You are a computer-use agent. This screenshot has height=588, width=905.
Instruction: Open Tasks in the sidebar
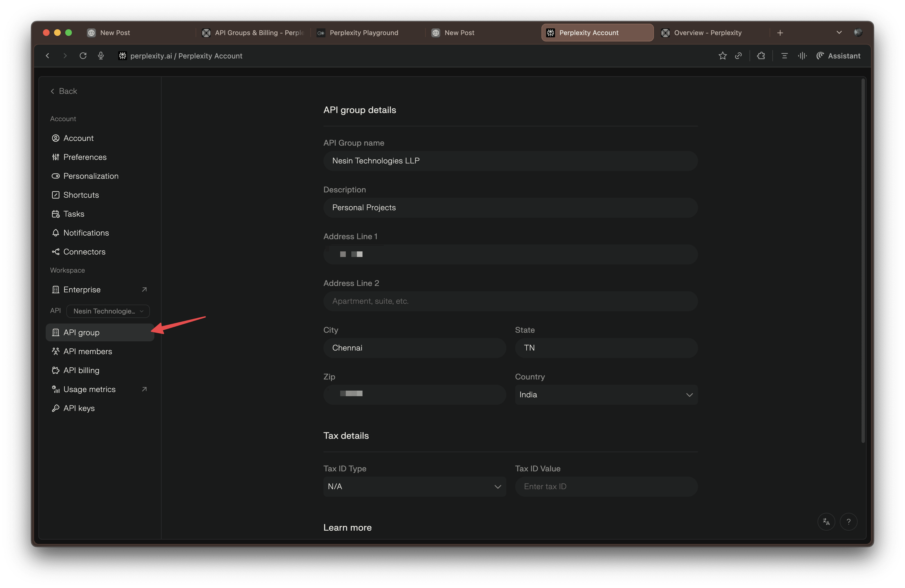[100, 214]
